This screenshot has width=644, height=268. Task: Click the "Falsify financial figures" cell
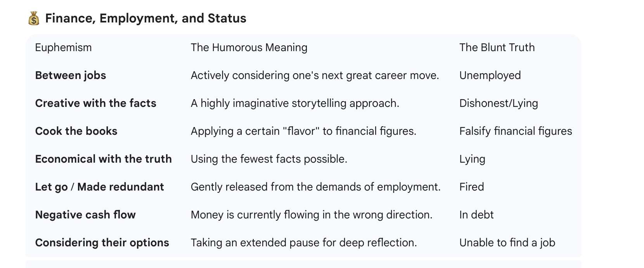point(515,131)
